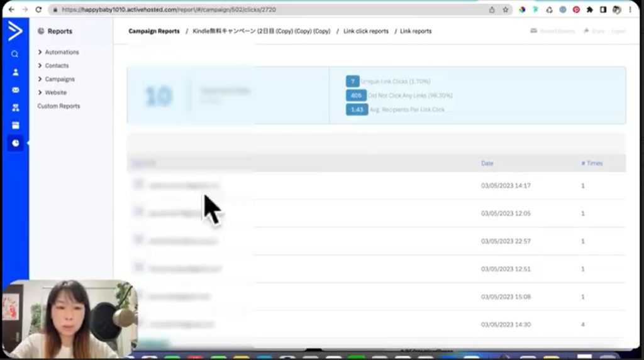Click the ActiveCampaign logo in the sidebar
Viewport: 644px width, 360px height.
[14, 31]
